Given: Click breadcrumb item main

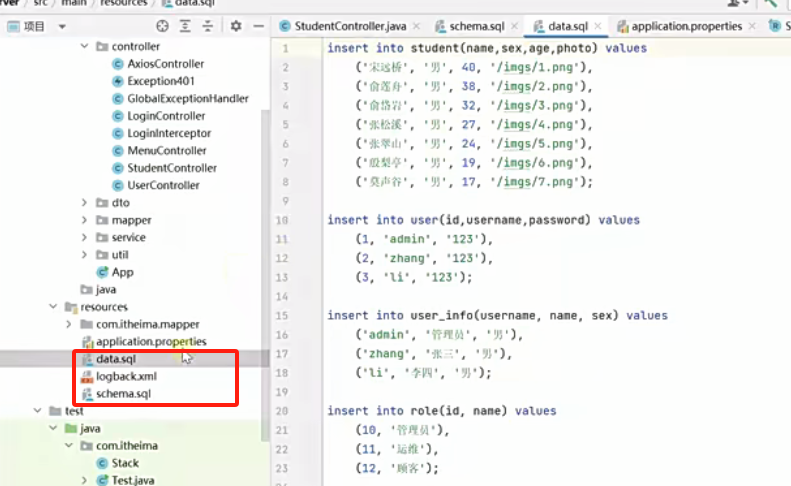Looking at the screenshot, I should coord(74,3).
